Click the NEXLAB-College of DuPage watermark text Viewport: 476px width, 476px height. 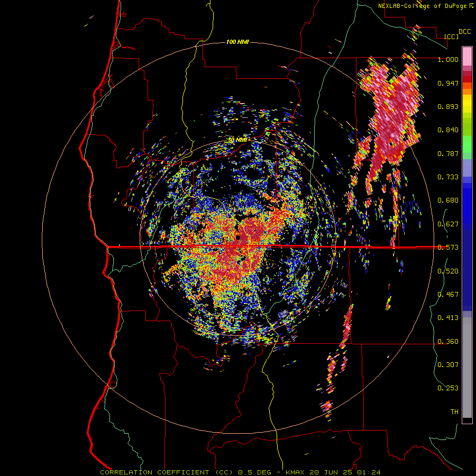point(426,6)
